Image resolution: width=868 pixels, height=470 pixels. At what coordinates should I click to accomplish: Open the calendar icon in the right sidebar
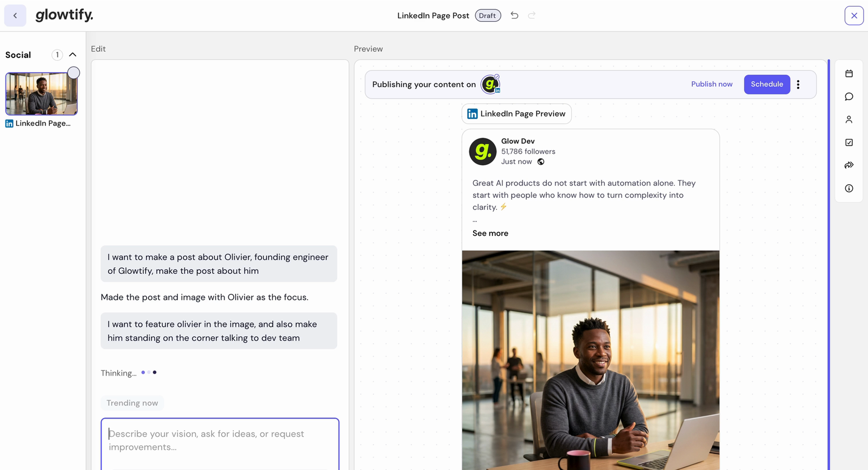click(849, 74)
